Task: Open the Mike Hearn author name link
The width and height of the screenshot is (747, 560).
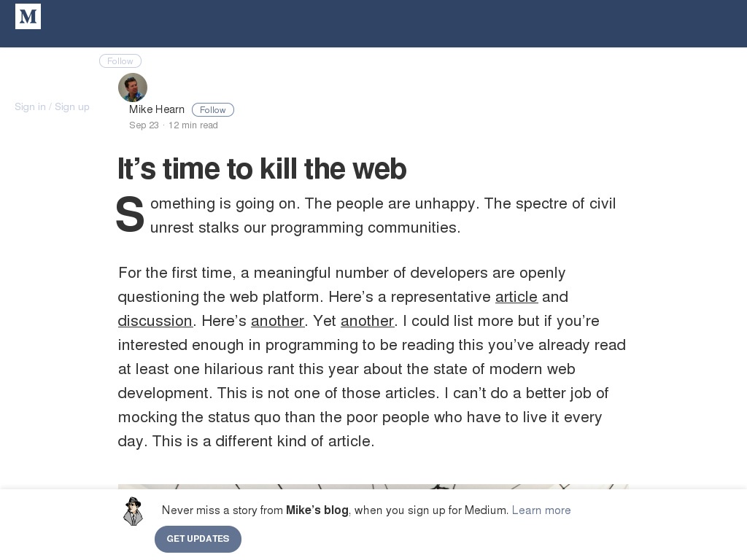Action: tap(156, 109)
